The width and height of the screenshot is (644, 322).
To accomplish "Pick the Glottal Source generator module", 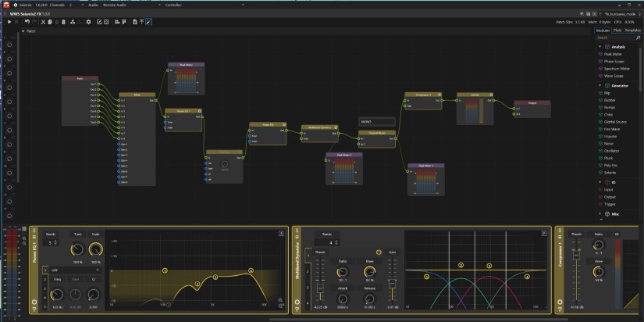I will [617, 121].
